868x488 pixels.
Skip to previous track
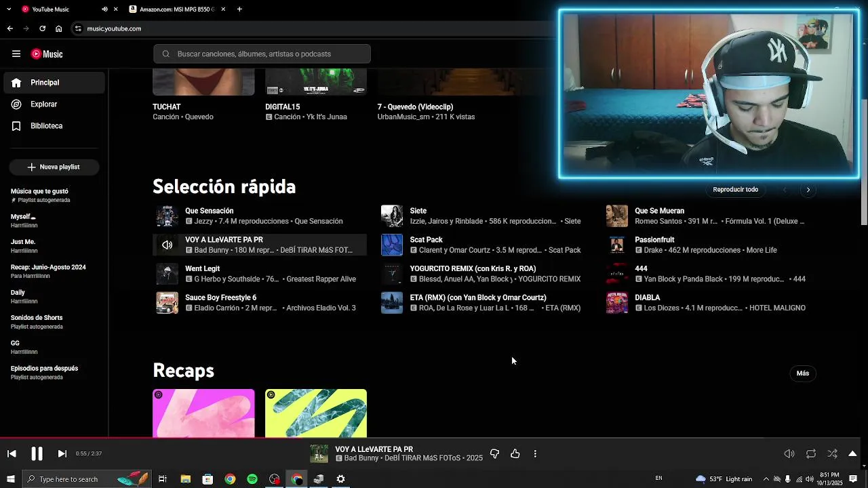(12, 453)
